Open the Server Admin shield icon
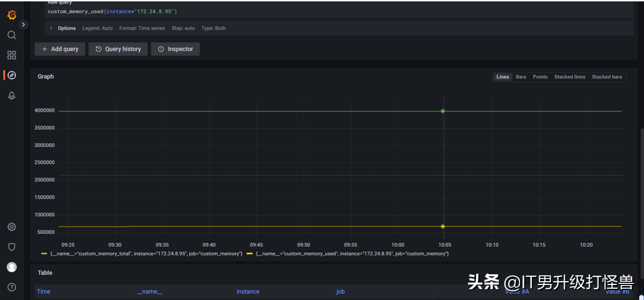This screenshot has width=644, height=300. [x=12, y=247]
